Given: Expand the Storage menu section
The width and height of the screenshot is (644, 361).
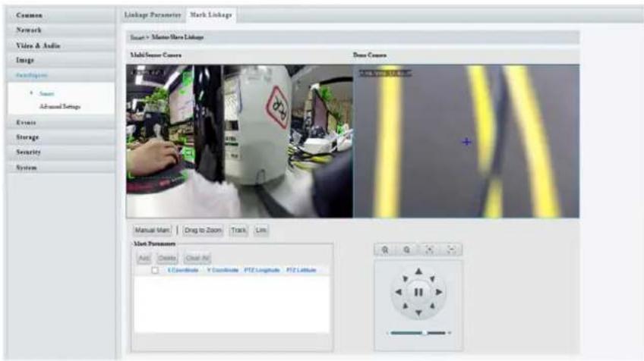Looking at the screenshot, I should click(x=61, y=137).
